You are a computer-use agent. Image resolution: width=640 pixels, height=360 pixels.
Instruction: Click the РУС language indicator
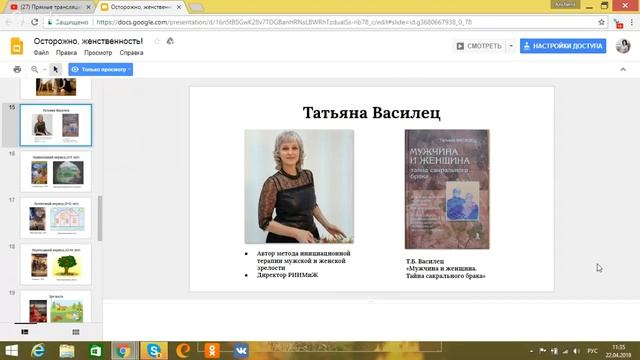pos(592,351)
